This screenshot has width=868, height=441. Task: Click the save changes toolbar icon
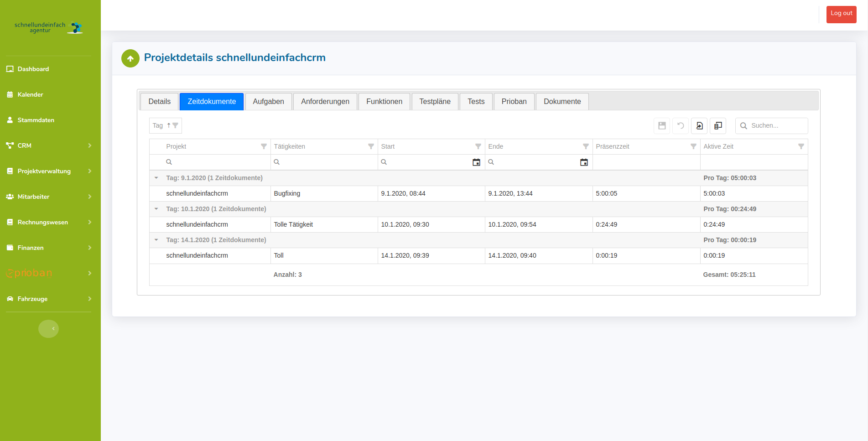pos(662,126)
